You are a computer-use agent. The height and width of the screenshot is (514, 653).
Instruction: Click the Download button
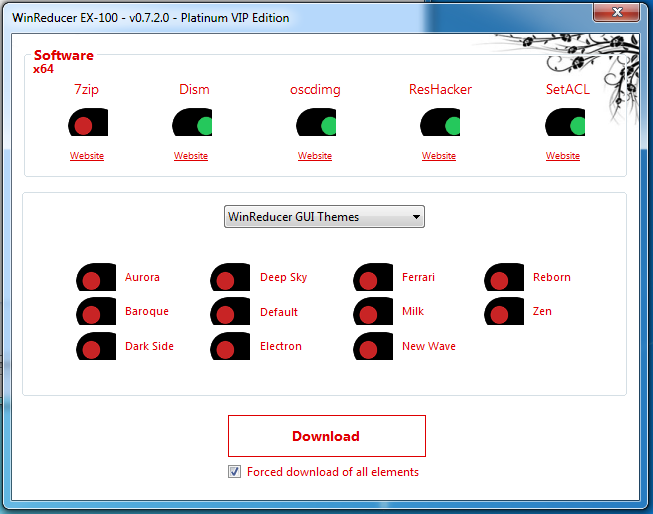tap(327, 436)
